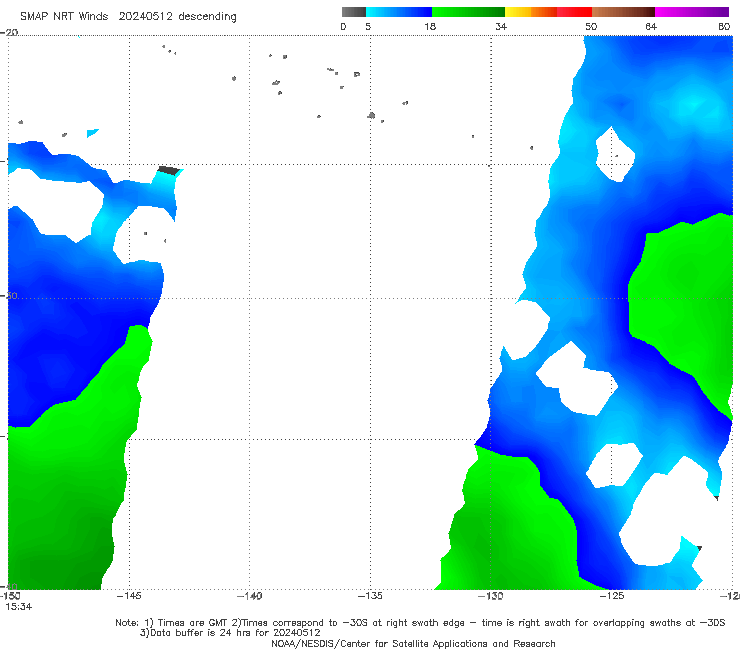Viewport: 740px width, 650px height.
Task: Click the yellow-red 34-50 segment of color bar
Action: click(x=548, y=12)
